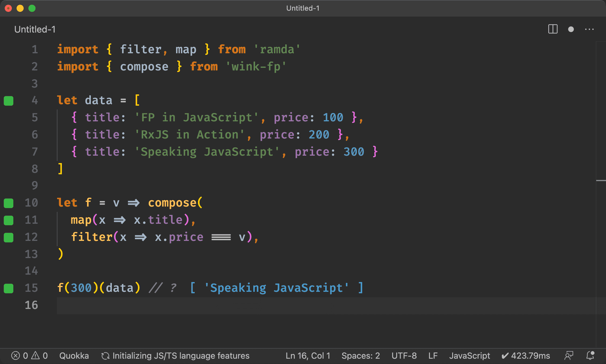
Task: Click Initializing JS/TS language features status
Action: (175, 356)
